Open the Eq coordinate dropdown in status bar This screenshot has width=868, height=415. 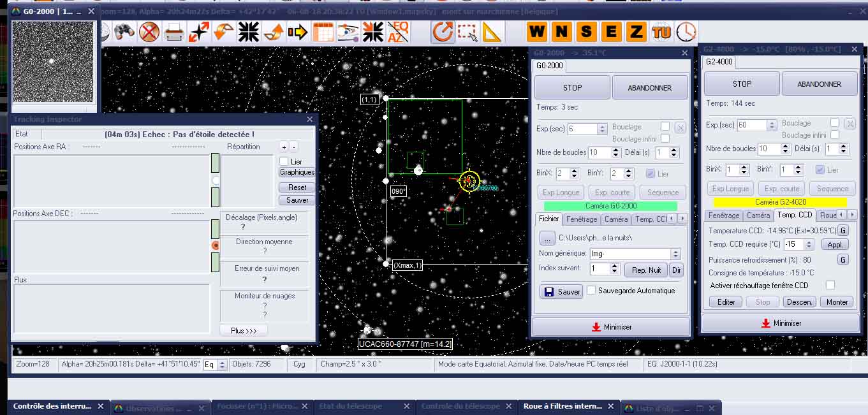tap(222, 365)
